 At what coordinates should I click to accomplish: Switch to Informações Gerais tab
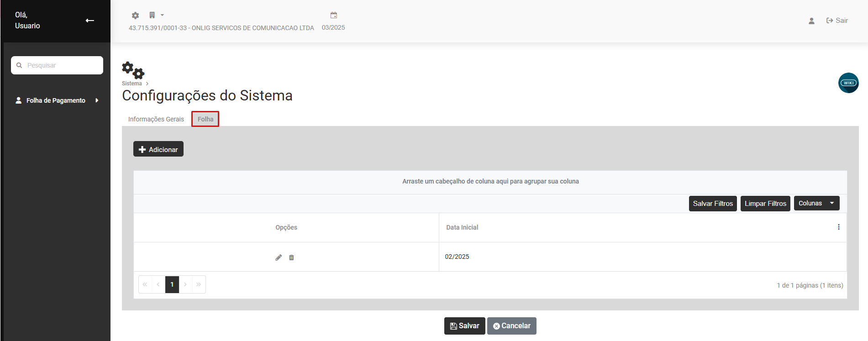tap(156, 119)
